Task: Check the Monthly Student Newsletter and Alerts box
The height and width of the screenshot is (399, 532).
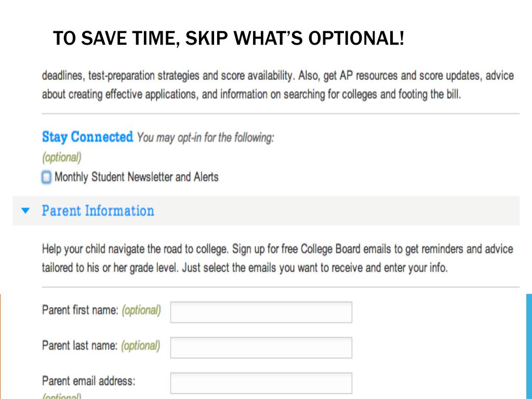Action: (x=46, y=177)
